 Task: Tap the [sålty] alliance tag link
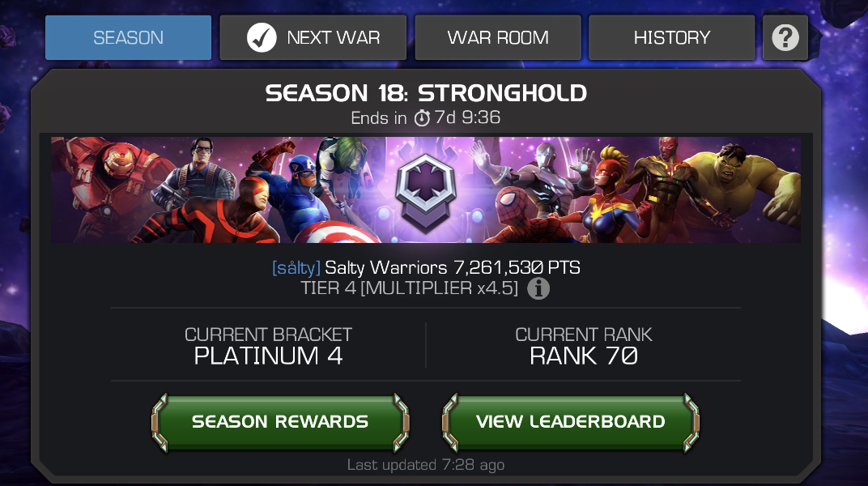click(x=296, y=268)
